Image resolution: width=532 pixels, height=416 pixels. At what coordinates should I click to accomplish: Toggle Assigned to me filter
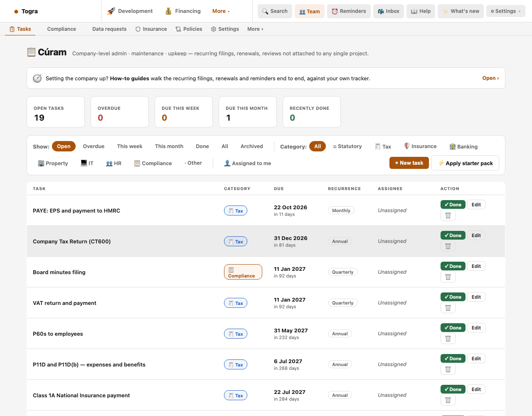coord(247,163)
